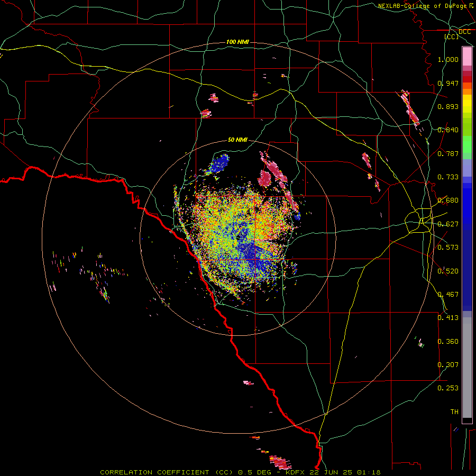Screen dimensions: 476x476
Task: Click the 0.413 scale value
Action: click(x=448, y=318)
